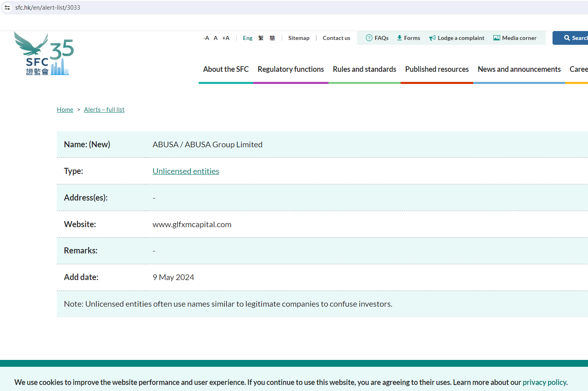
Task: Click the Lodge a complaint megaphone icon
Action: 432,38
